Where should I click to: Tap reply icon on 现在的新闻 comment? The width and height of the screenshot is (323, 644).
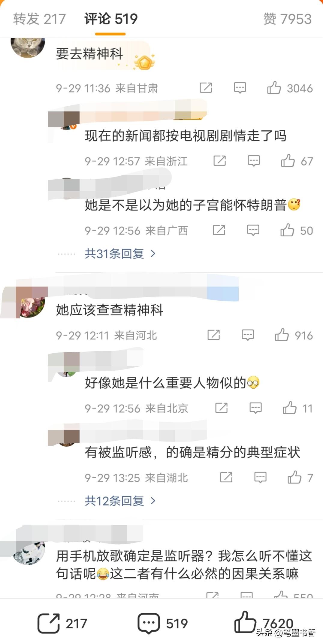click(x=254, y=161)
